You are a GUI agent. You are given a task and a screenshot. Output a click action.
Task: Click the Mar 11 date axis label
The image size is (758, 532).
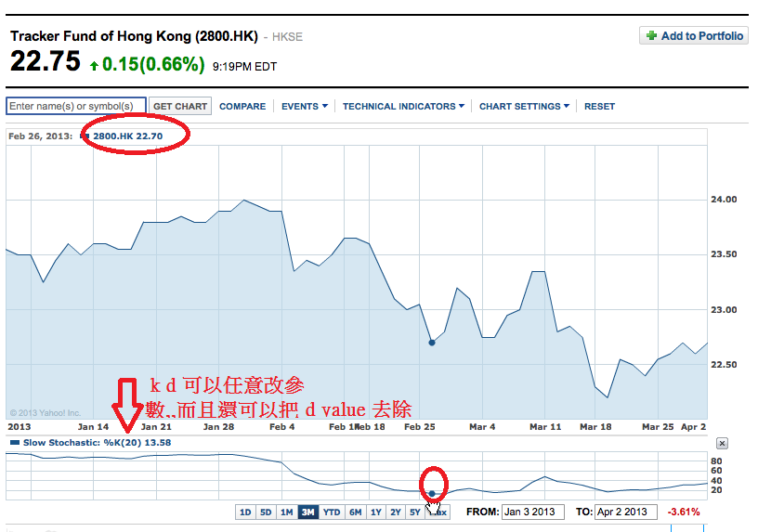coord(545,427)
